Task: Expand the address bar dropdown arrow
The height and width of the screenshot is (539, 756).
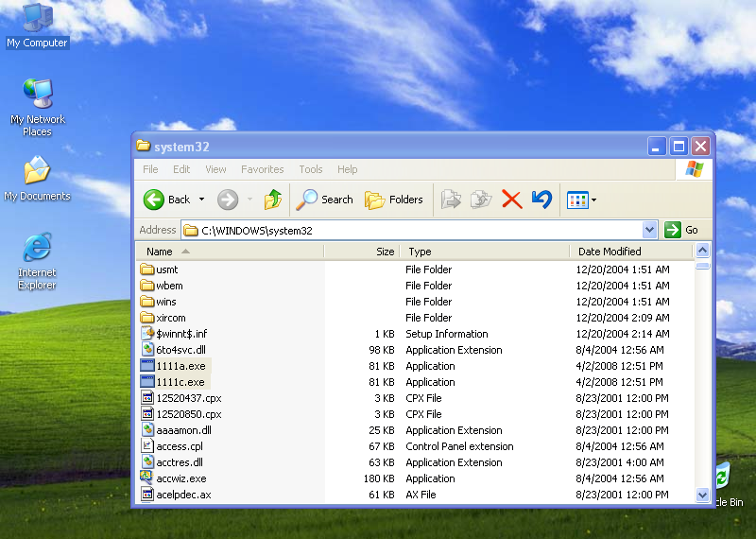Action: [x=649, y=230]
